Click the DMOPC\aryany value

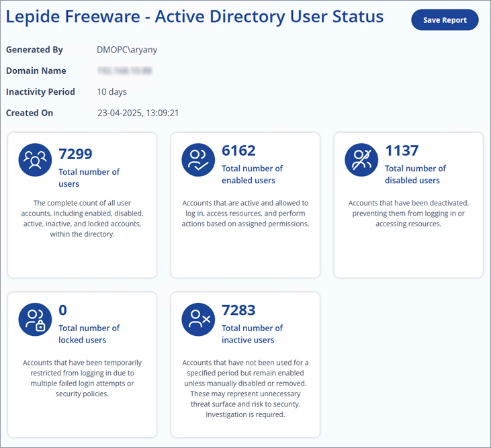[x=127, y=50]
